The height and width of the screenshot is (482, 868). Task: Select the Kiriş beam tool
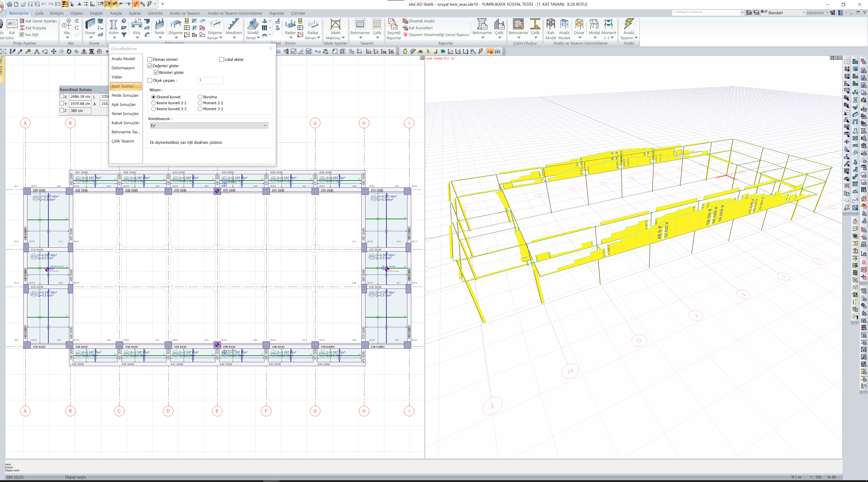(x=137, y=27)
